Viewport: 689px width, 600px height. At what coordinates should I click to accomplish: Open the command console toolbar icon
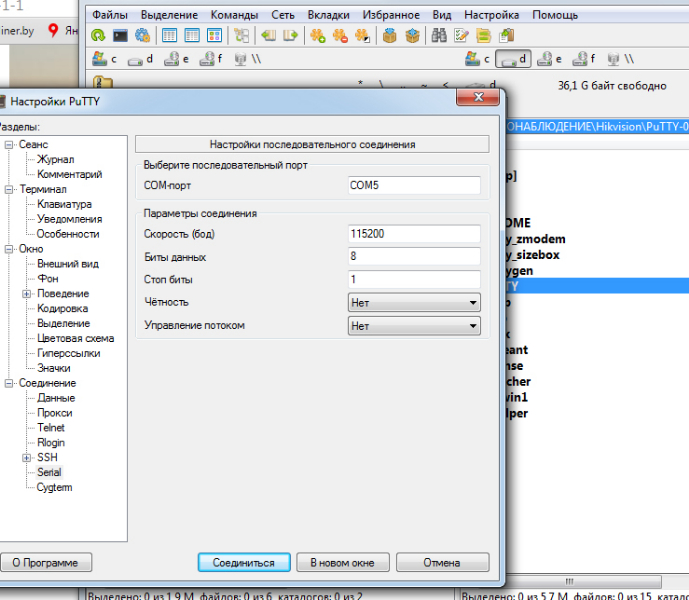tap(120, 35)
